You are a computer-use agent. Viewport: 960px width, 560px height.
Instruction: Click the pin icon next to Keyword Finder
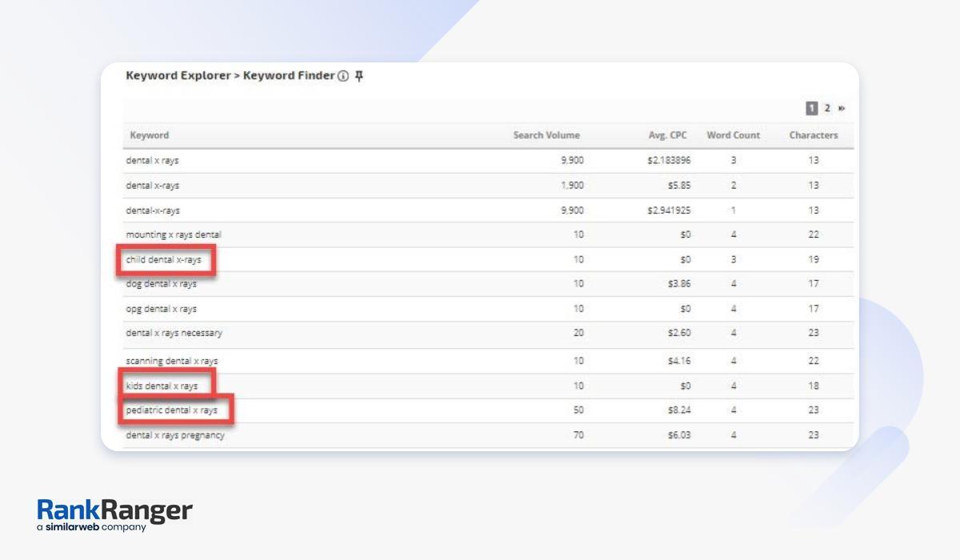[x=359, y=76]
